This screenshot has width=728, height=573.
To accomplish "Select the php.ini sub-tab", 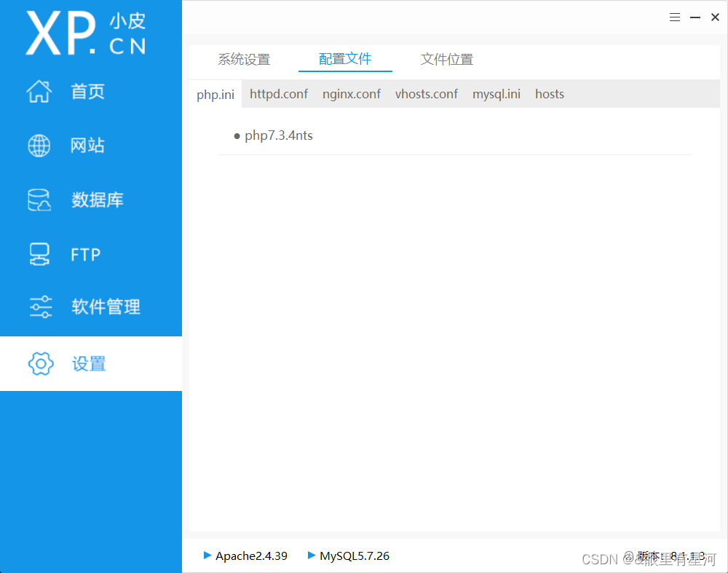I will (x=215, y=94).
